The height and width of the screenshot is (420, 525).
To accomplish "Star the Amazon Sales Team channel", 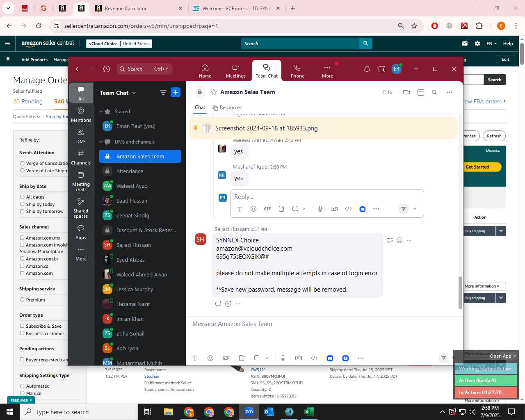I will (214, 92).
